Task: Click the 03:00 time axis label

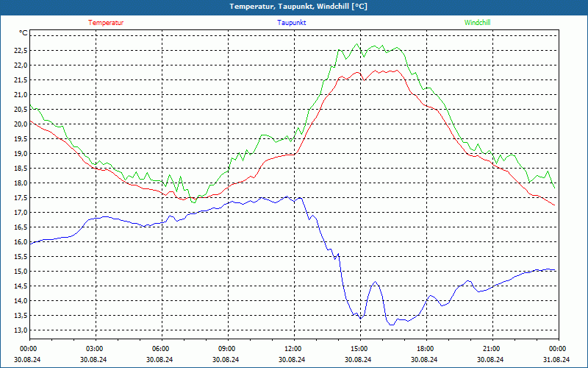Action: pos(94,349)
